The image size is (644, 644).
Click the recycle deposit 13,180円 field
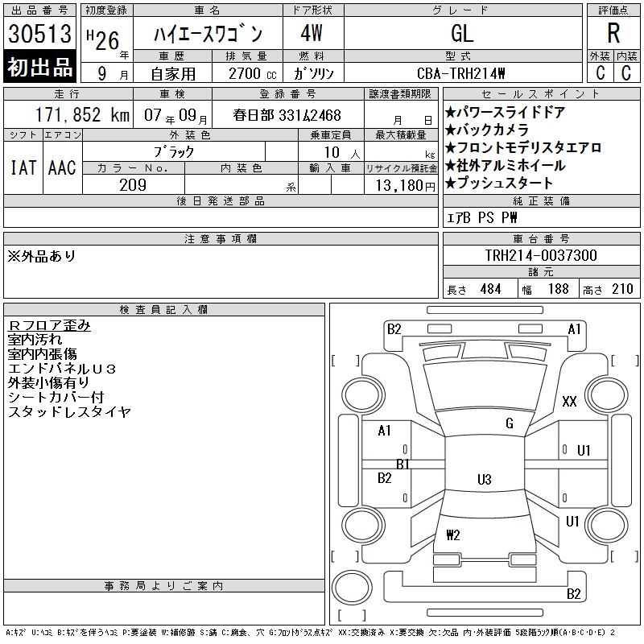coord(401,186)
